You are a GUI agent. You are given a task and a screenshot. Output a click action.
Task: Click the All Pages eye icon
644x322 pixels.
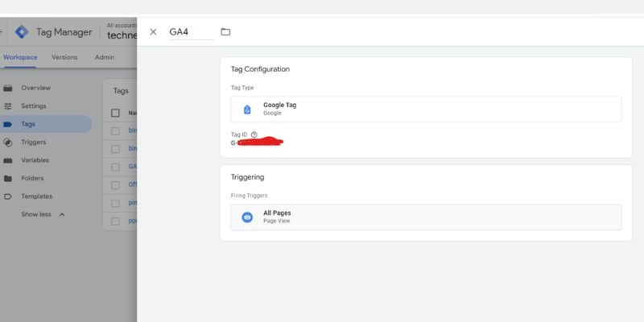tap(247, 217)
